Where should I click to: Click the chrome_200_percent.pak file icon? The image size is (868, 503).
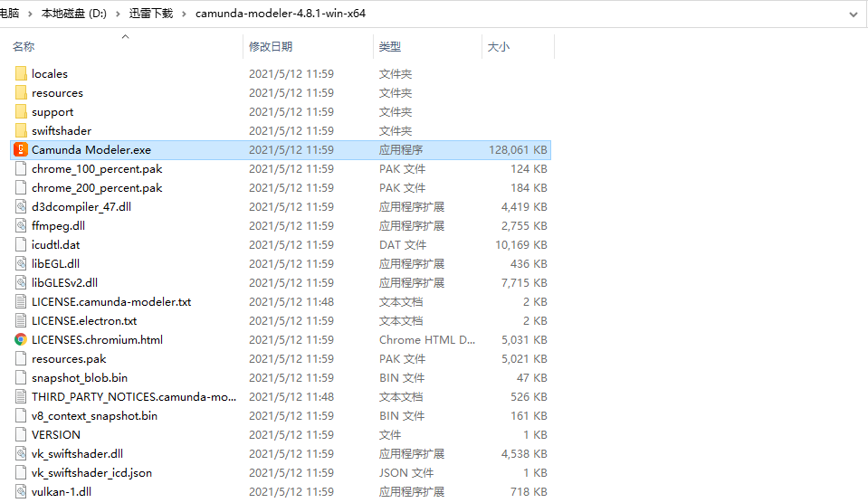(21, 187)
